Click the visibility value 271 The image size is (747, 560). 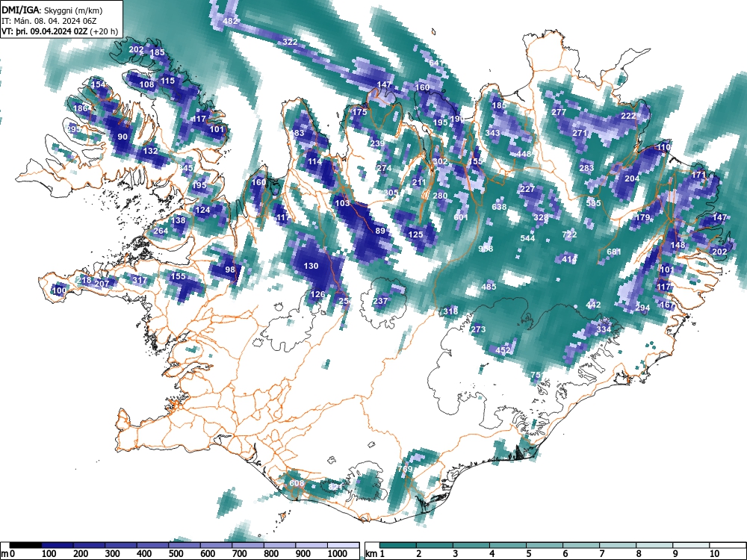click(x=580, y=133)
